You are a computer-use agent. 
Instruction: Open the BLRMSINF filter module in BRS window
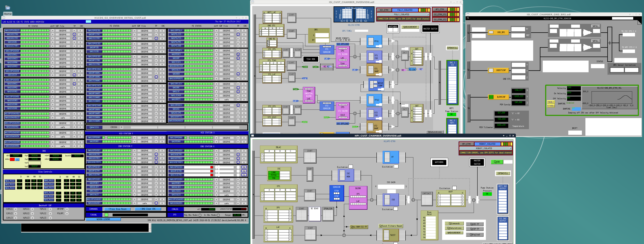click(499, 97)
